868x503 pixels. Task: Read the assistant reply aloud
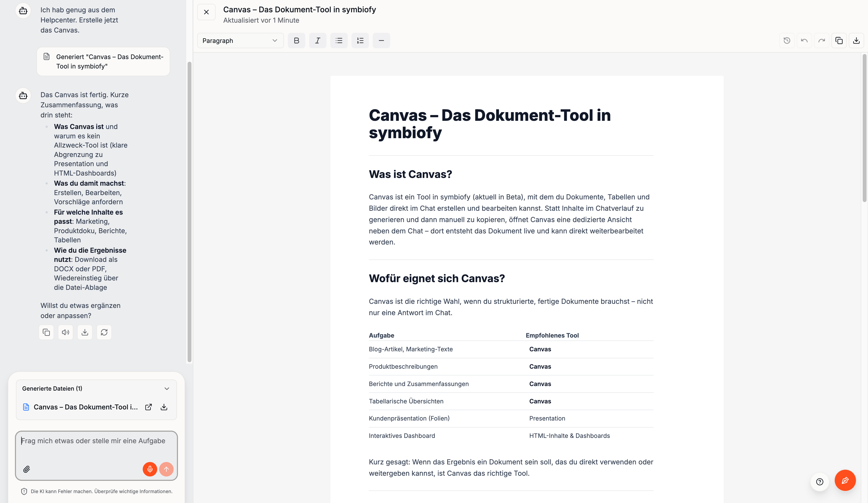coord(65,333)
